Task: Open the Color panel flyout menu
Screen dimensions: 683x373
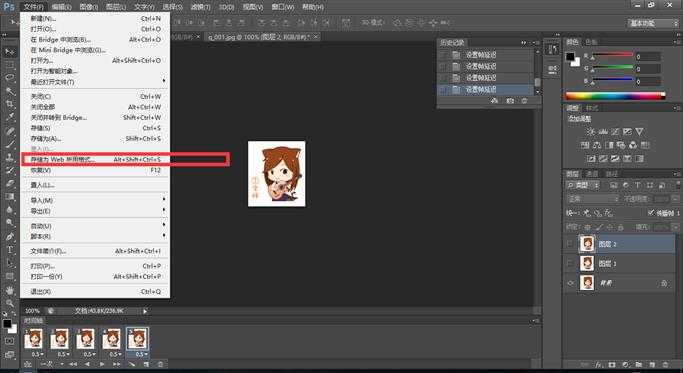Action: [x=676, y=42]
